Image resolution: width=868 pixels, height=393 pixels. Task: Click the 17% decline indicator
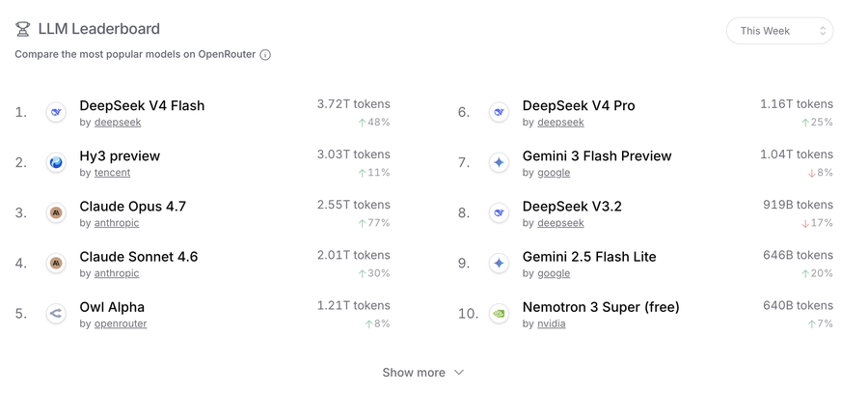click(x=817, y=223)
